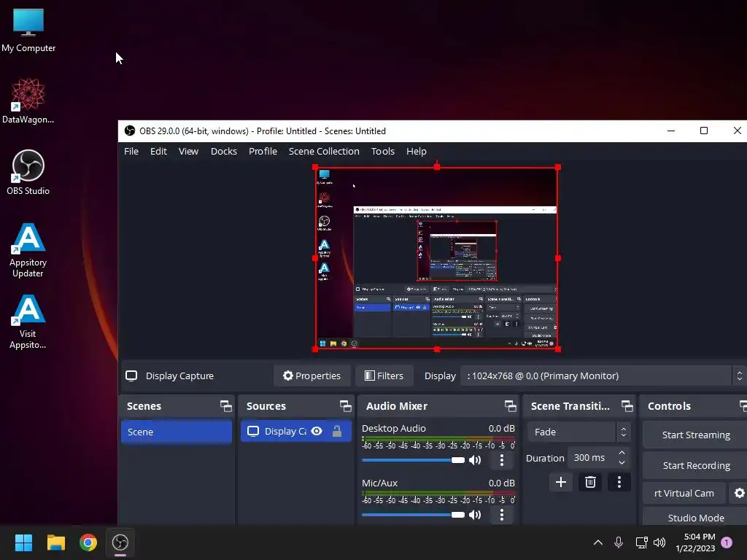Open the DataWagon desktop shortcut
Screen dimensions: 747x560
click(28, 101)
